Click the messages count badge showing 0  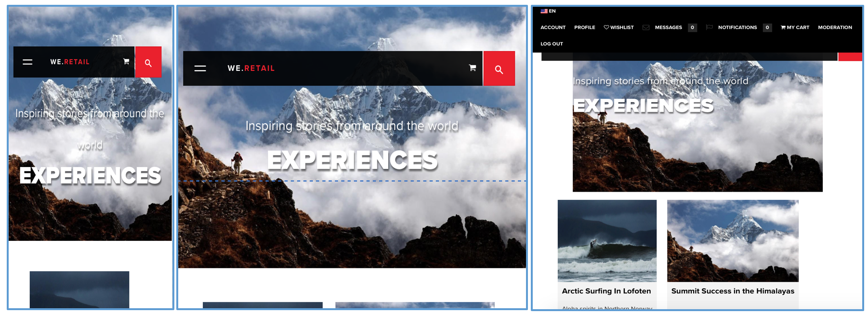pos(692,27)
